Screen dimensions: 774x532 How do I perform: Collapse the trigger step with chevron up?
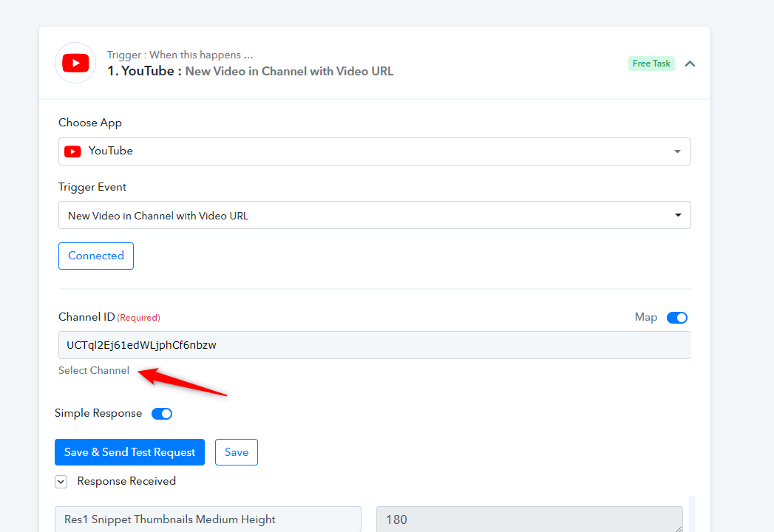pyautogui.click(x=690, y=64)
